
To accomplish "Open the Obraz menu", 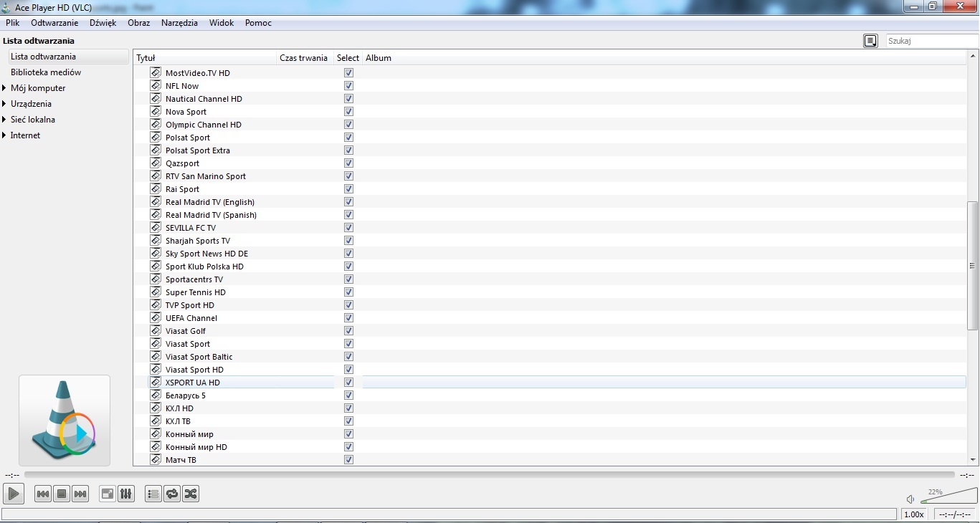I will (x=139, y=23).
